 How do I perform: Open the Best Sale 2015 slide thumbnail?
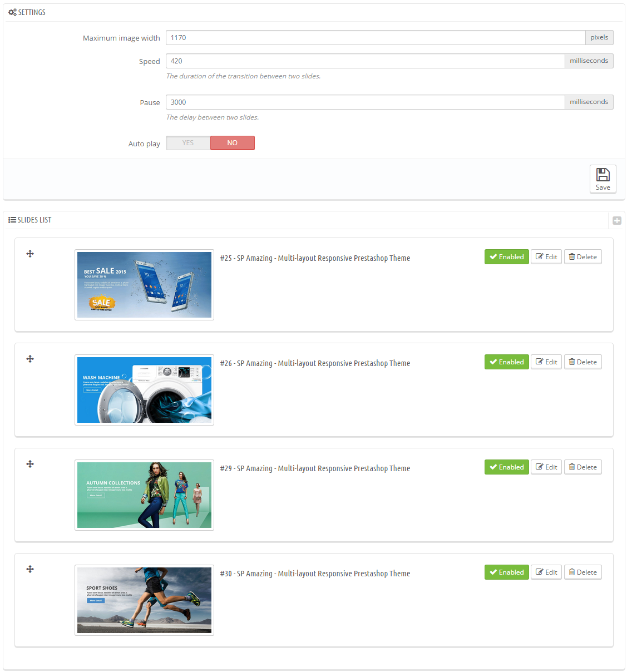coord(144,285)
